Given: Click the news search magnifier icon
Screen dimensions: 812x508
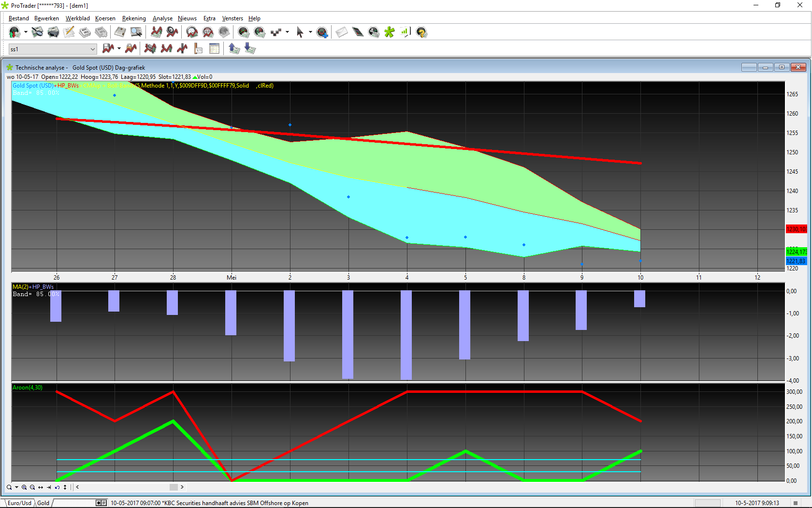Looking at the screenshot, I should pyautogui.click(x=136, y=32).
